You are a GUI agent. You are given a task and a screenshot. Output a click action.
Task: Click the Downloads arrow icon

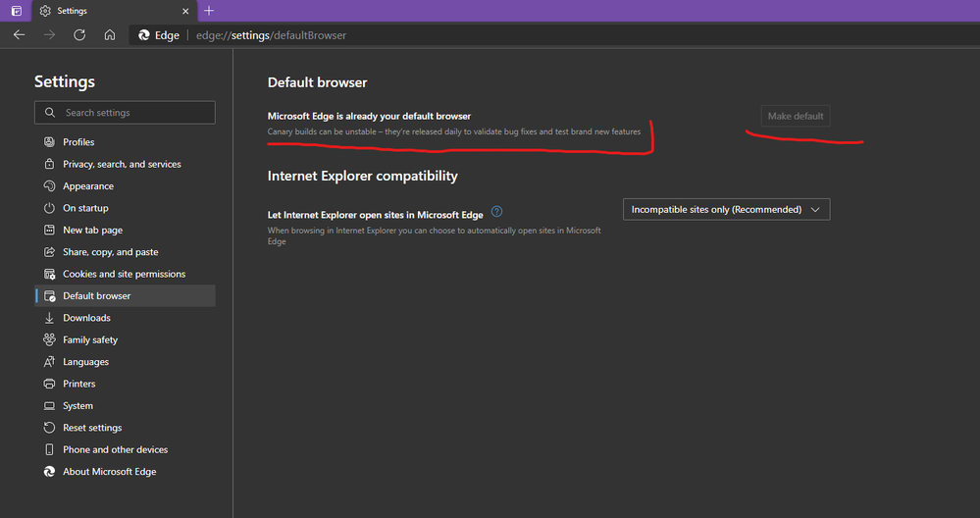[x=49, y=318]
